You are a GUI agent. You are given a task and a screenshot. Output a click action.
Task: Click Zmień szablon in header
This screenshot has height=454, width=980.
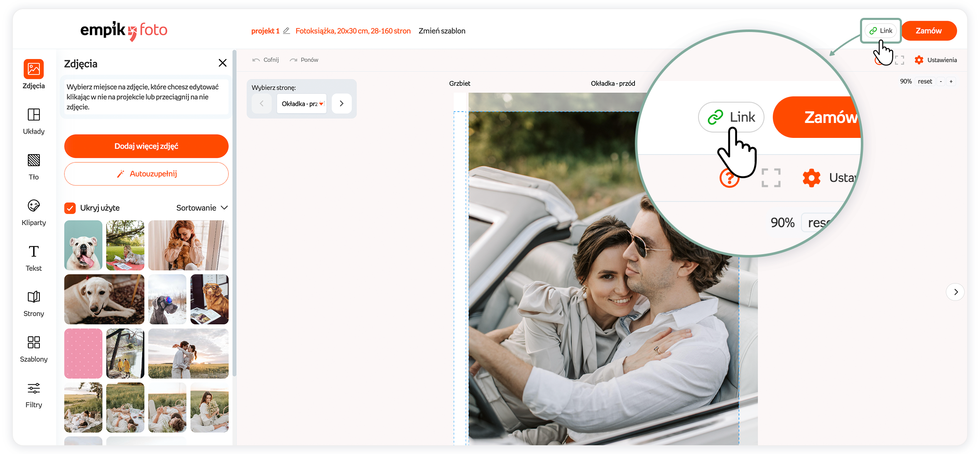(442, 31)
